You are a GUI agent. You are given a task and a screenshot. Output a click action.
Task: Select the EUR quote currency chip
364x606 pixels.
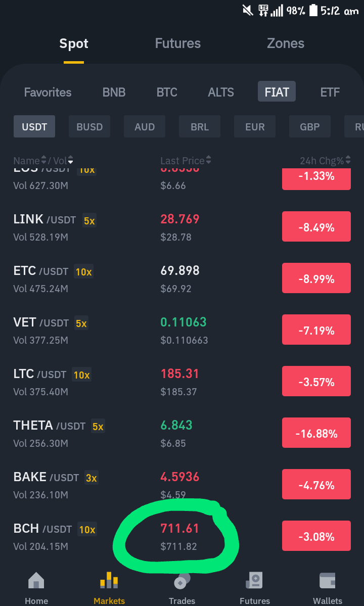[255, 126]
